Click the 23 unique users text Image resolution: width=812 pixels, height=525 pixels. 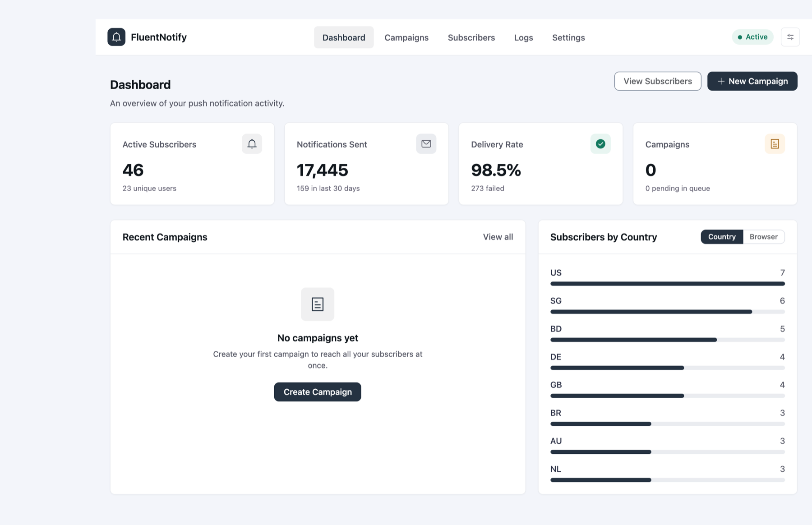[149, 189]
